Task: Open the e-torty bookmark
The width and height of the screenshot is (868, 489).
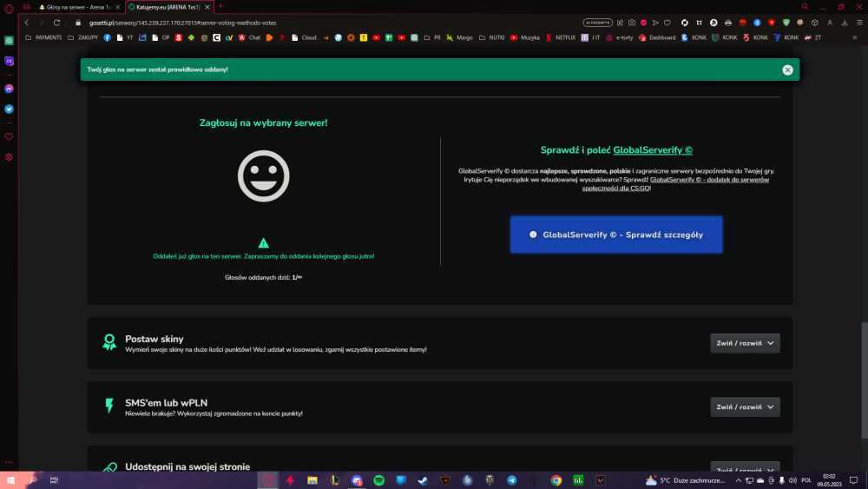Action: tap(619, 37)
